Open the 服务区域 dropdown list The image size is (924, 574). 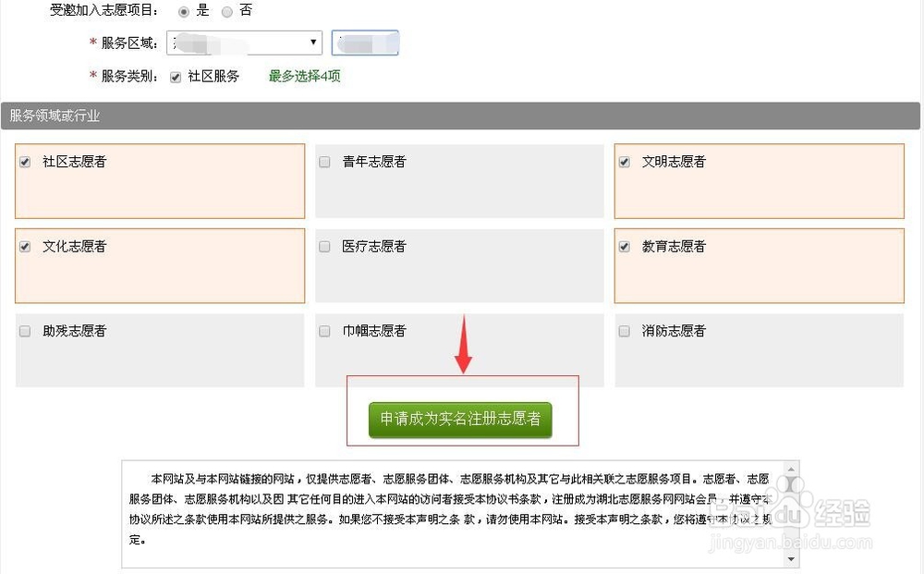[x=312, y=43]
